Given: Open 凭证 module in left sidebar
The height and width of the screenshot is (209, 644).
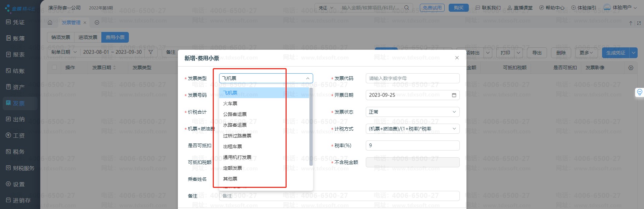Looking at the screenshot, I should coord(19,22).
